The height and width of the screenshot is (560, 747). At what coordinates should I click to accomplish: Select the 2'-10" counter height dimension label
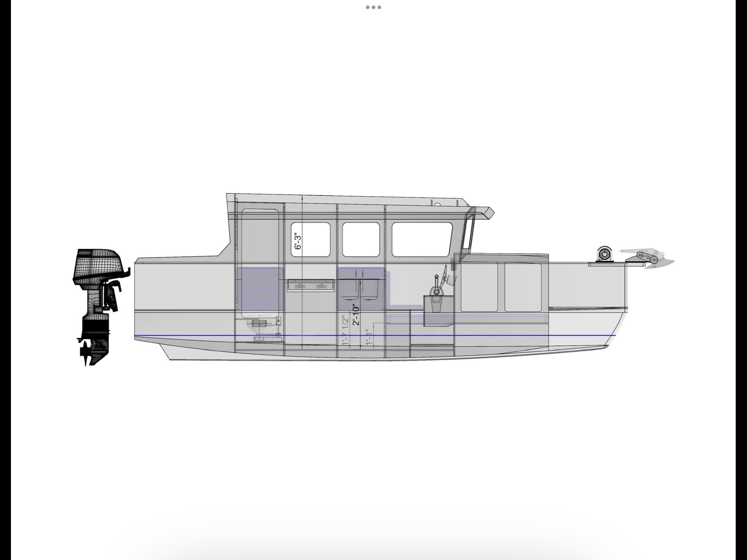click(356, 314)
